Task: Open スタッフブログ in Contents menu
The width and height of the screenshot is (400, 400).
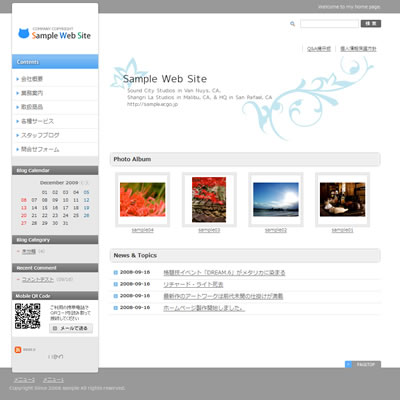Action: coord(40,135)
